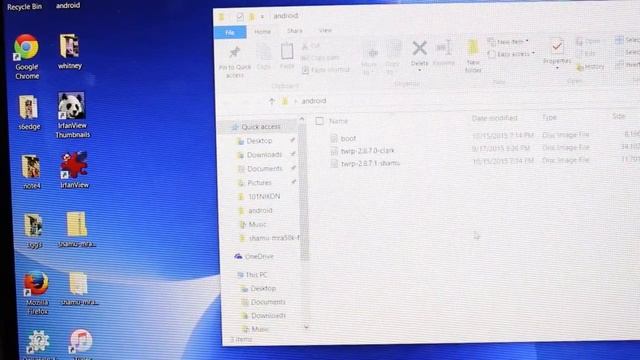Screen dimensions: 640x360
Task: Click the Open button in ribbon
Action: coord(588,41)
